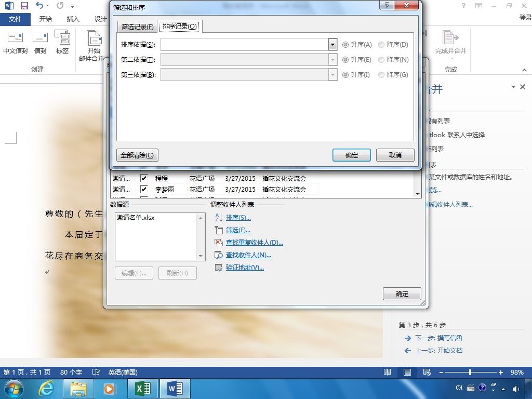Viewport: 532px width, 399px height.
Task: Launch Internet Explorer from taskbar
Action: tap(46, 389)
